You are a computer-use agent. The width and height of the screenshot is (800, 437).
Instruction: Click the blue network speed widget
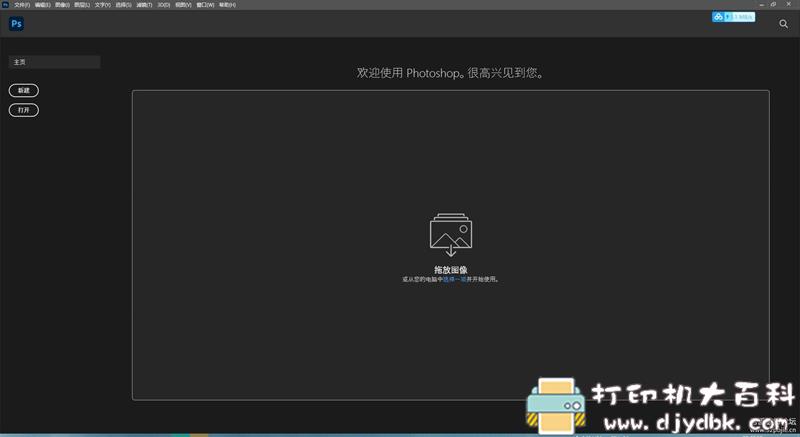coord(733,17)
